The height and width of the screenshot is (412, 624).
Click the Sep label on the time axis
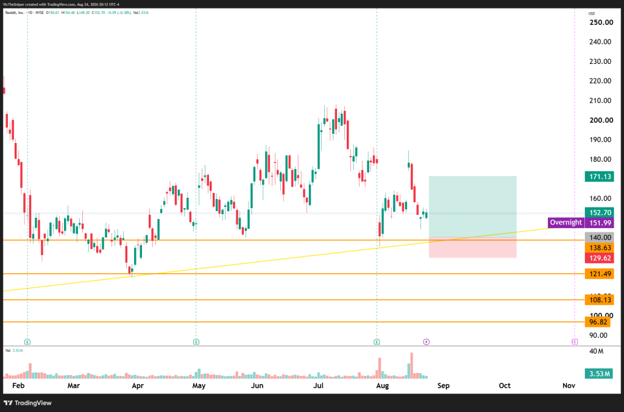[x=443, y=385]
